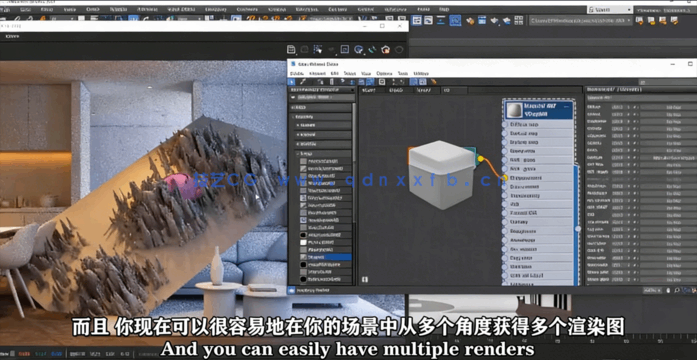Open Rendered Frame Window icon in 3ds Max toolbar

click(x=482, y=20)
